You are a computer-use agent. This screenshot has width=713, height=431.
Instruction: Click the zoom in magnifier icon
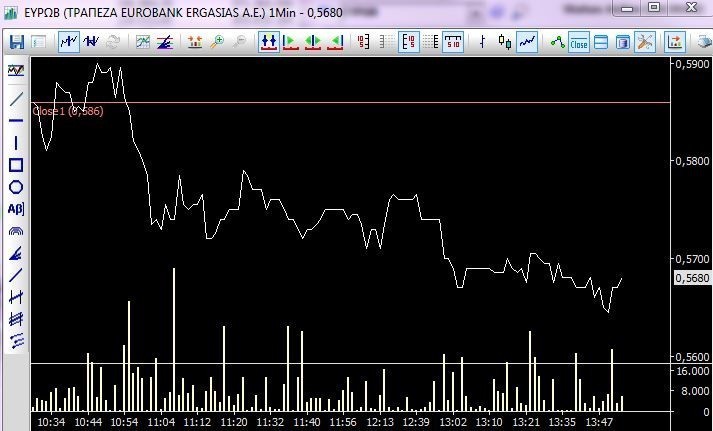217,42
